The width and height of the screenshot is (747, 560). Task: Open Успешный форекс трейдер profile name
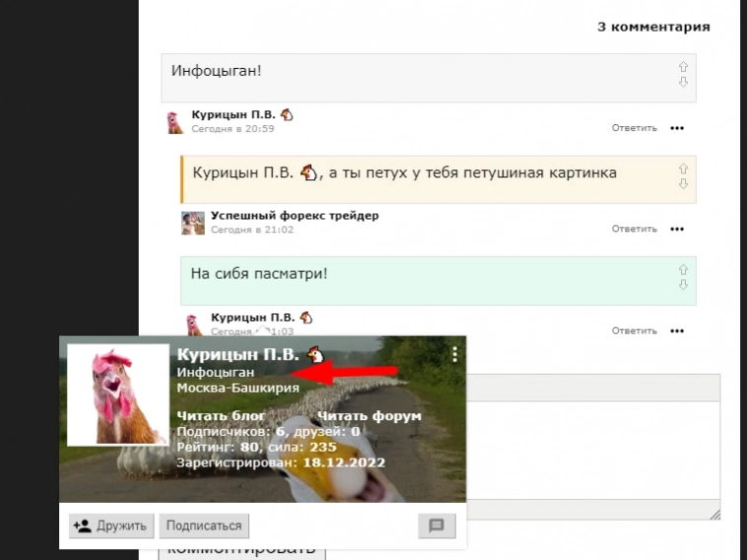[295, 215]
